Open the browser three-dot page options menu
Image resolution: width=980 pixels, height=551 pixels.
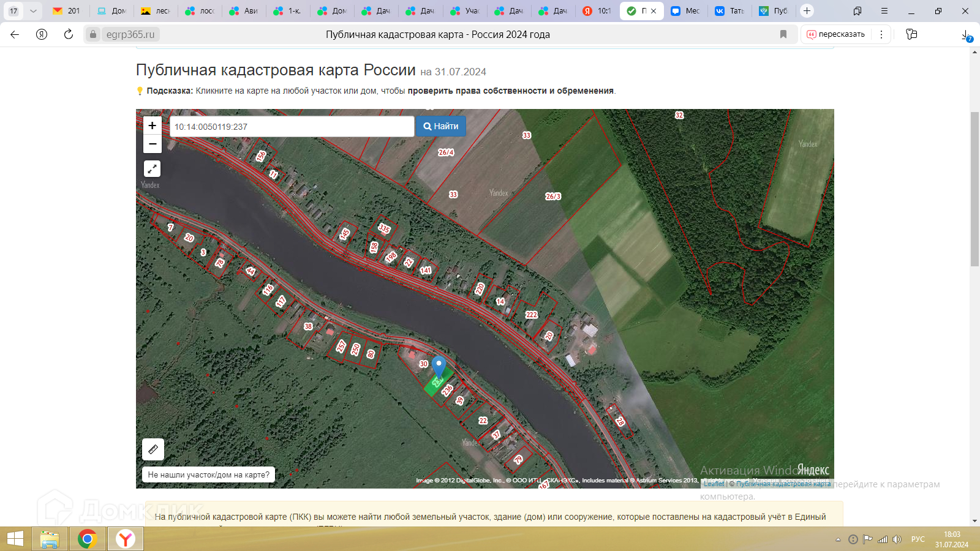point(881,34)
